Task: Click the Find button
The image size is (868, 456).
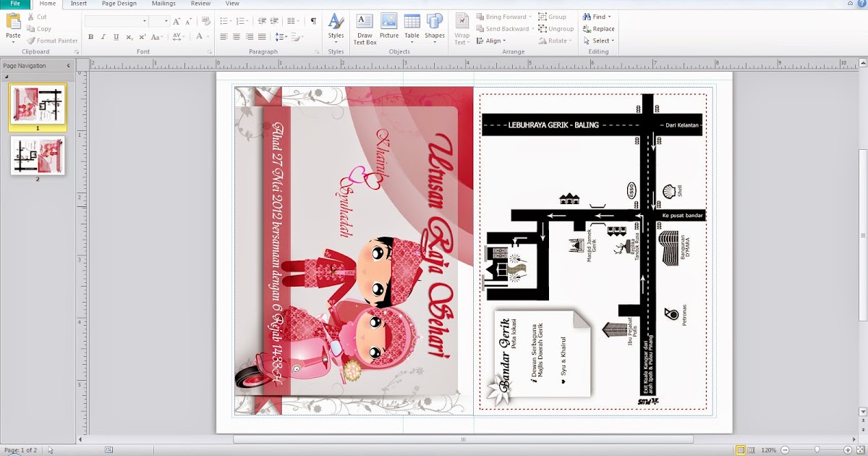Action: point(597,17)
